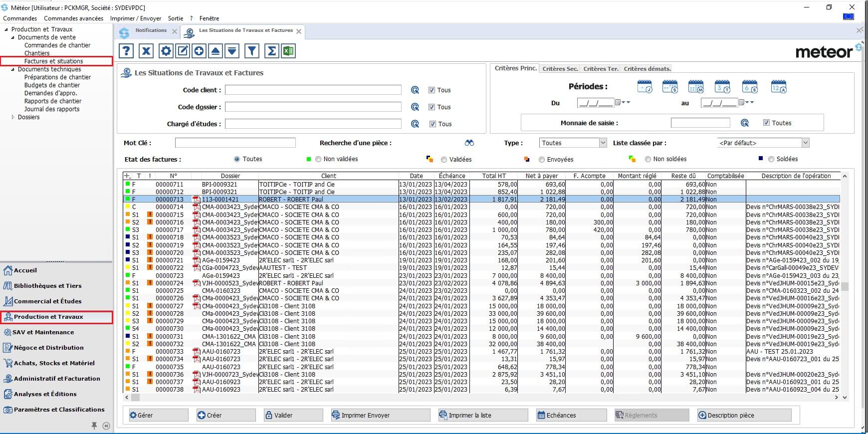Toggle Toutes checkbox for Monnaie de saisie
Viewport: 868px width, 434px height.
766,123
